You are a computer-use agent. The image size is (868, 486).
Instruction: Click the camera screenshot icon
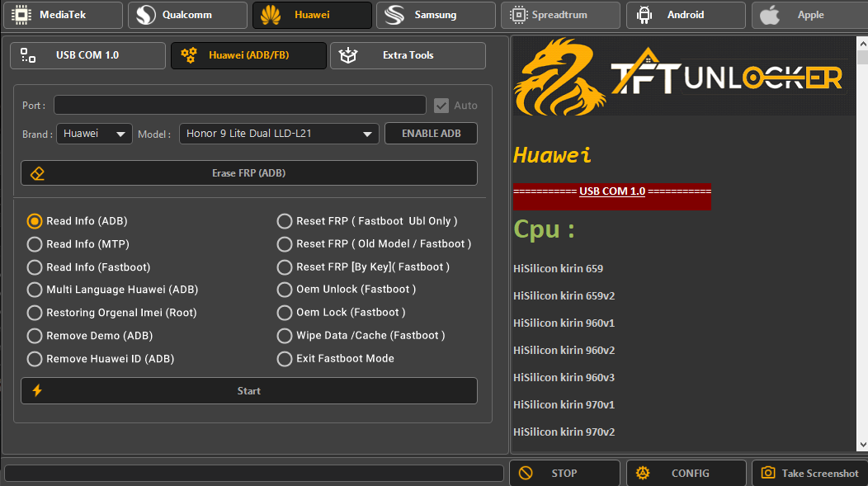click(768, 472)
